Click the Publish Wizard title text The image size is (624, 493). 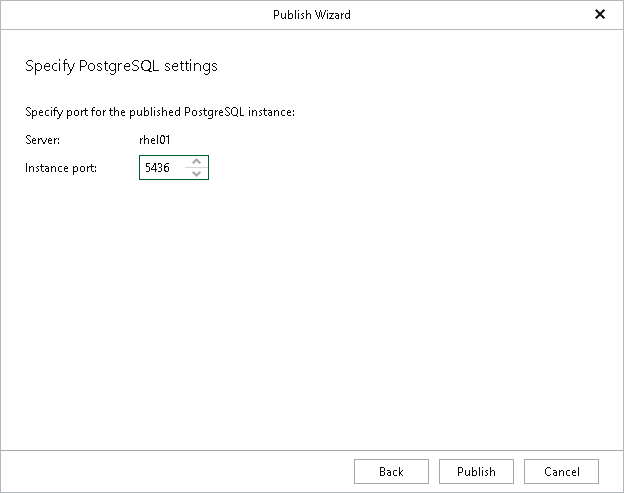(x=311, y=15)
